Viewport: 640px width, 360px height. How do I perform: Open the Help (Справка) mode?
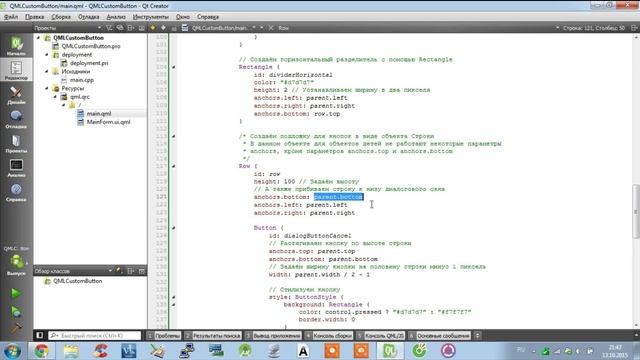click(16, 192)
